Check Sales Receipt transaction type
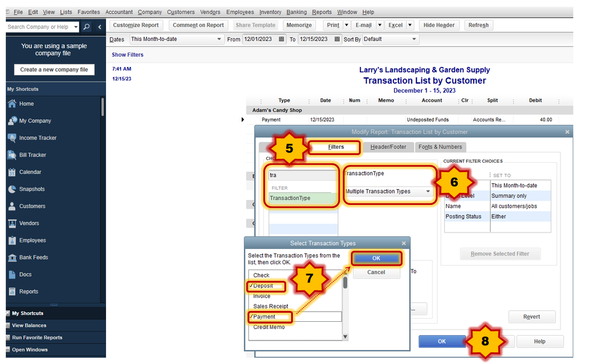602x364 pixels. click(271, 306)
